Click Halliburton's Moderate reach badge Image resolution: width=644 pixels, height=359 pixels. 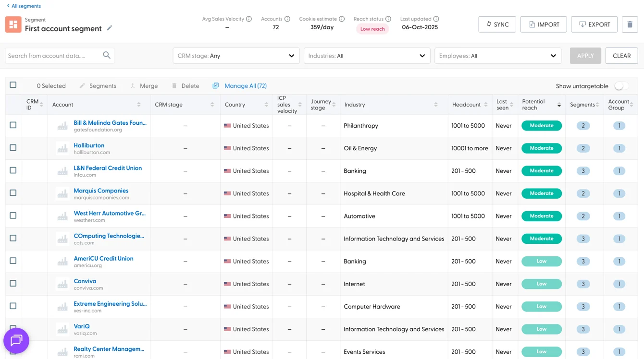coord(542,148)
